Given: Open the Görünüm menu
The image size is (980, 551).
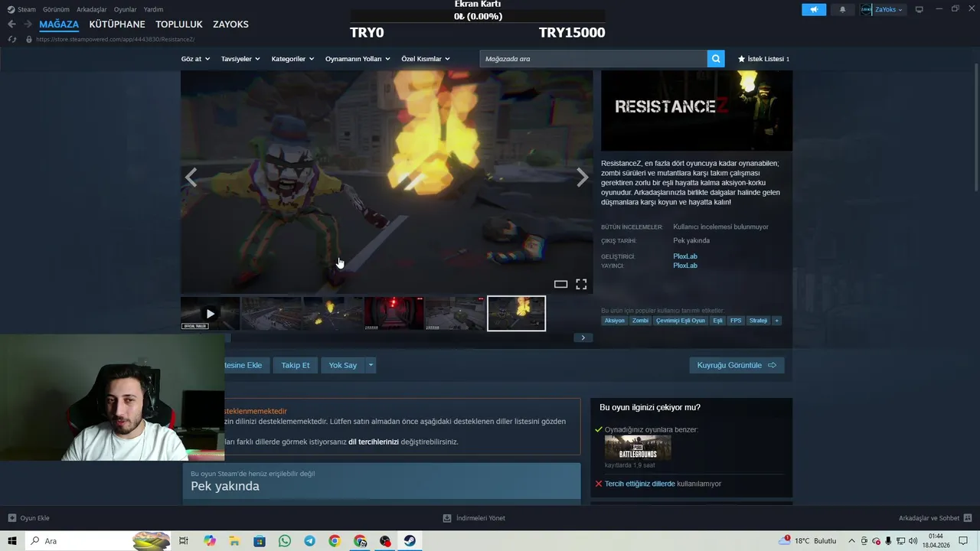Looking at the screenshot, I should coord(56,10).
